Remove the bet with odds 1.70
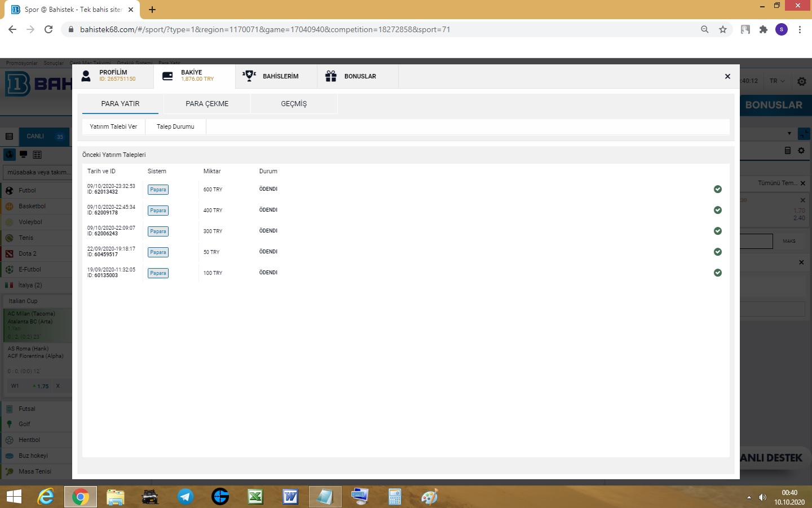 tap(803, 200)
